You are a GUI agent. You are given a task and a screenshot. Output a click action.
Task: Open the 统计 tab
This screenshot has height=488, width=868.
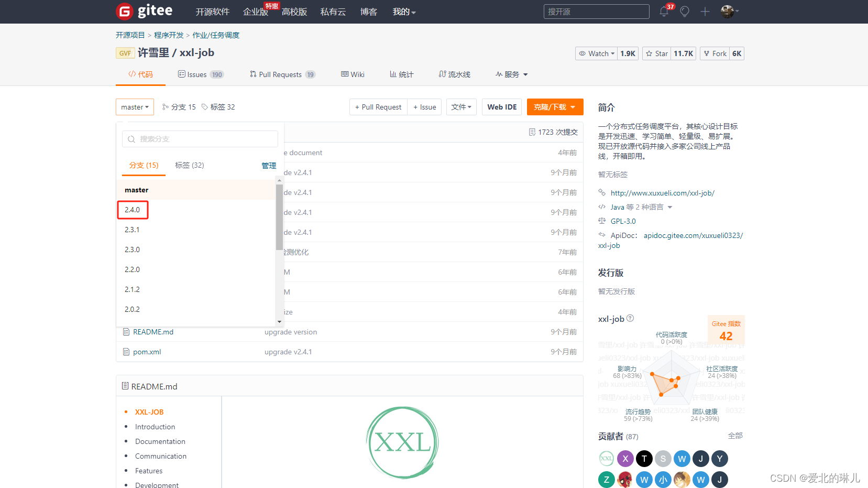pyautogui.click(x=401, y=74)
